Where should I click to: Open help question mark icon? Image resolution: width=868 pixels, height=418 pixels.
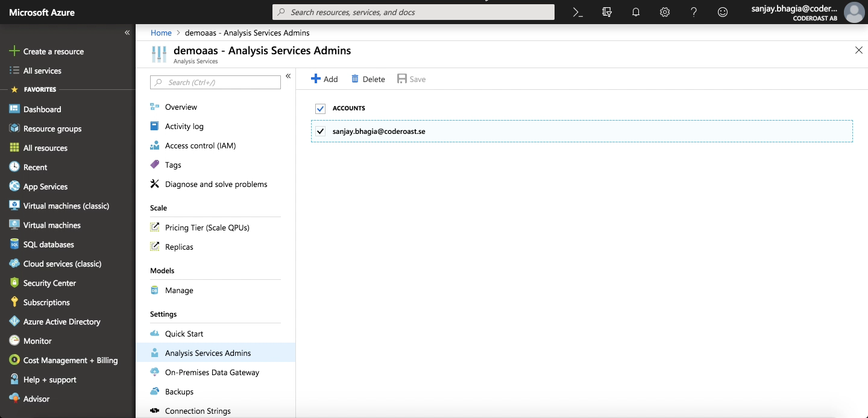693,12
